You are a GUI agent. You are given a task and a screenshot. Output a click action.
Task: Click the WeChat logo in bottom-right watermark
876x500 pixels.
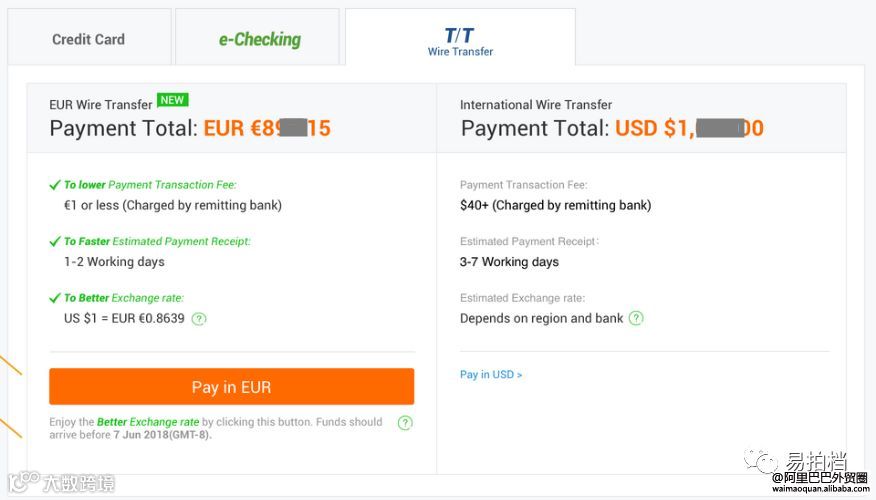(765, 462)
